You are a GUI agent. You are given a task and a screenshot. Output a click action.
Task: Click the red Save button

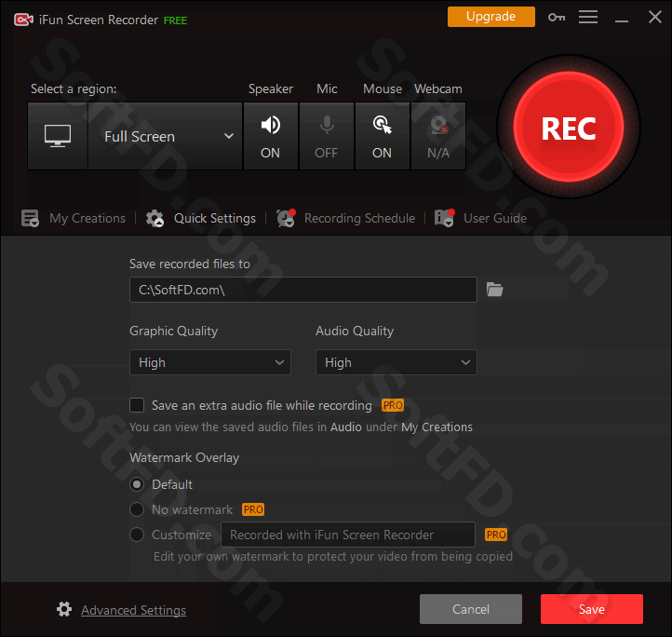pyautogui.click(x=591, y=609)
